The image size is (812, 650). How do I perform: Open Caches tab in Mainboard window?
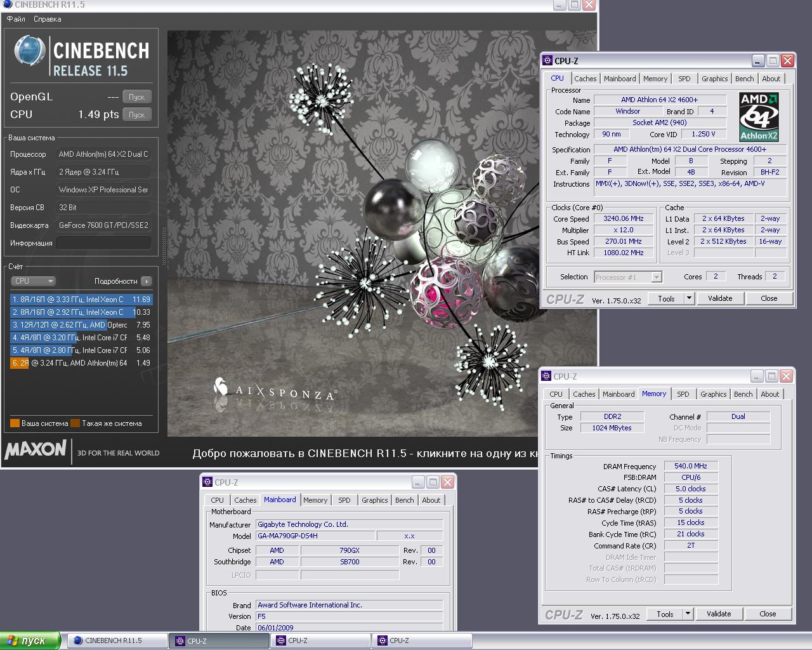[x=245, y=500]
